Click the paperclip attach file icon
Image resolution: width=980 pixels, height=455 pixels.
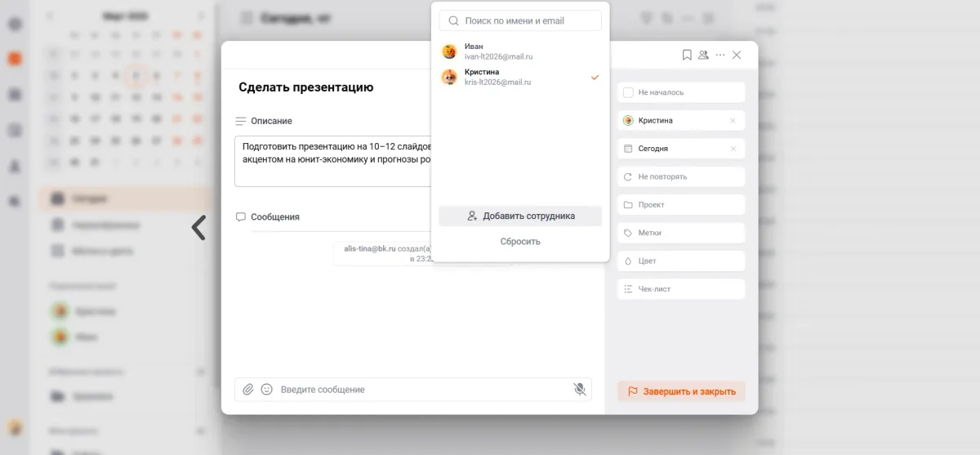point(248,390)
